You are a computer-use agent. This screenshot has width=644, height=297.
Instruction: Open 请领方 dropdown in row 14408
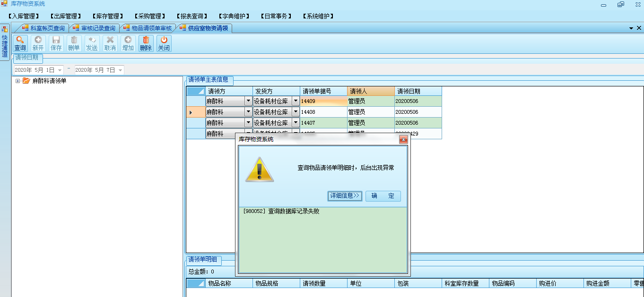click(x=248, y=112)
